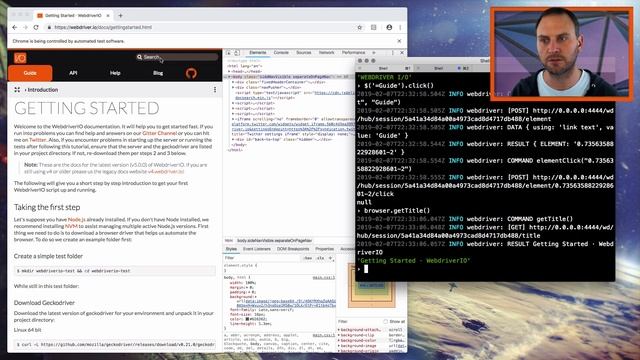This screenshot has width=640, height=360.
Task: Expand the fixedHeaderContainer div node
Action: point(233,82)
